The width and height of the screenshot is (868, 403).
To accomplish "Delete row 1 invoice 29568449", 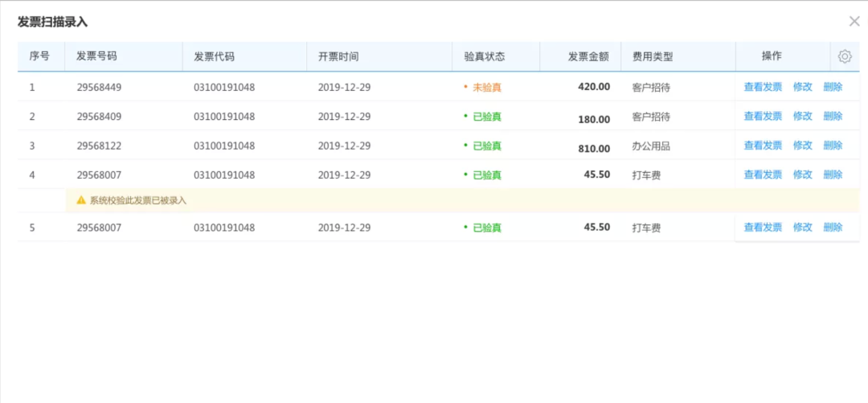I will click(x=833, y=87).
